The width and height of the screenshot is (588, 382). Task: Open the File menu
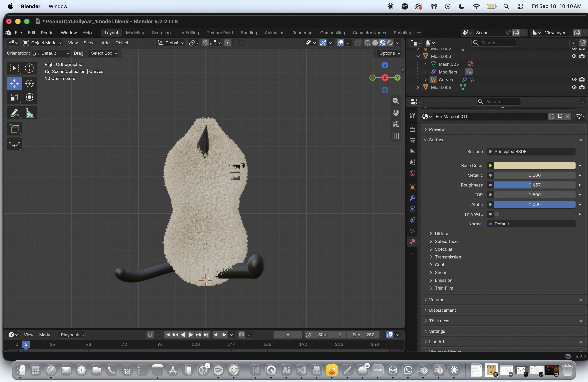[18, 33]
